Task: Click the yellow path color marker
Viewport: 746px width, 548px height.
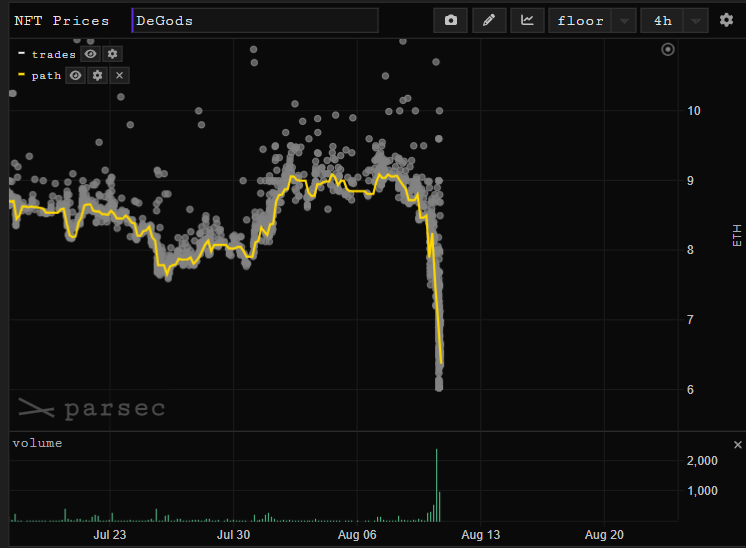Action: tap(21, 74)
